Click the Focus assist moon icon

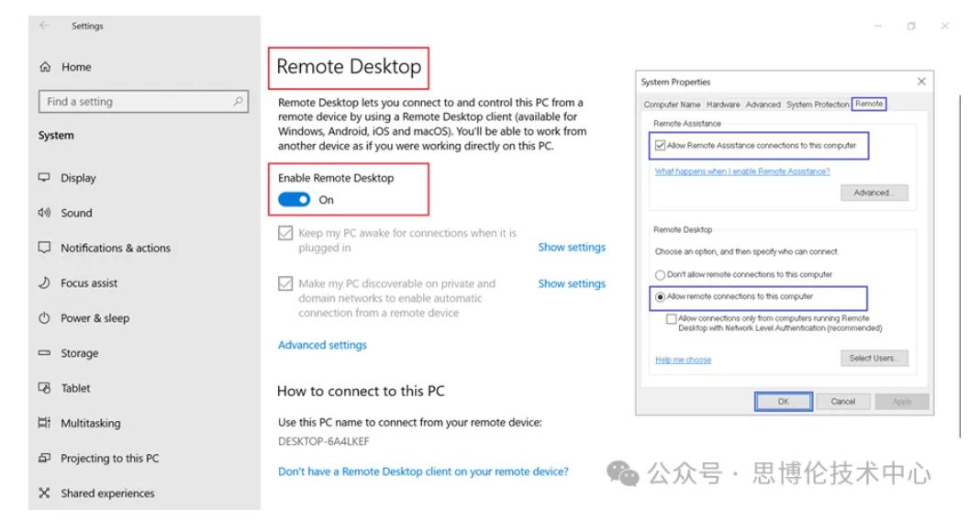(x=44, y=283)
